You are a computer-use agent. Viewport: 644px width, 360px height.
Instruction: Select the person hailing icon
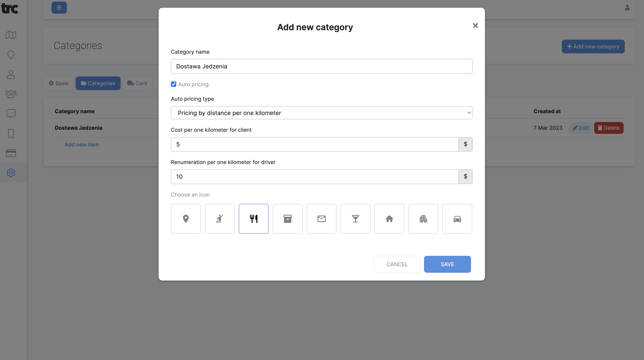(220, 219)
